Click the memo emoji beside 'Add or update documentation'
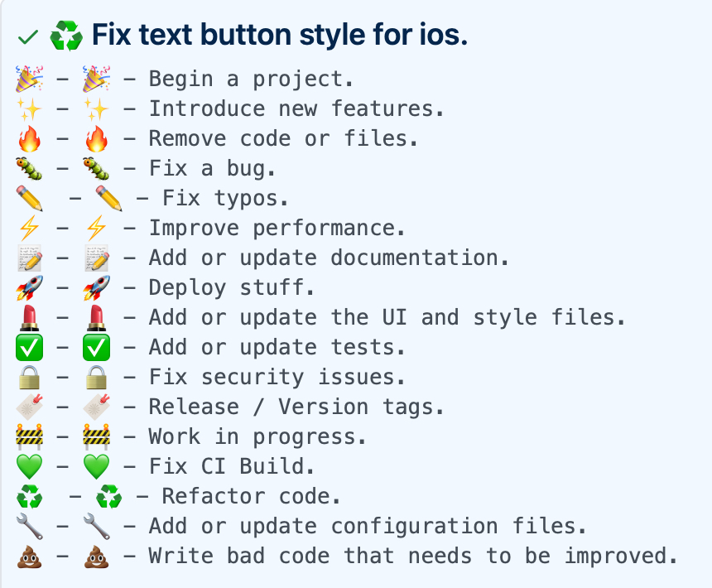 (x=96, y=258)
